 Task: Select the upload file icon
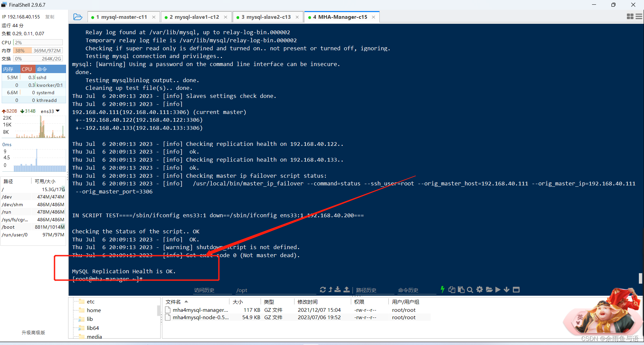point(347,290)
